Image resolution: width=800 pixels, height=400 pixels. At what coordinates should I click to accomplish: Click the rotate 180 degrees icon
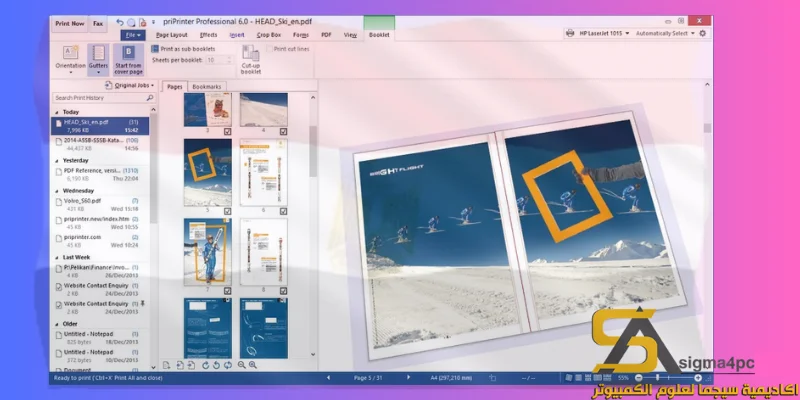pos(228,365)
